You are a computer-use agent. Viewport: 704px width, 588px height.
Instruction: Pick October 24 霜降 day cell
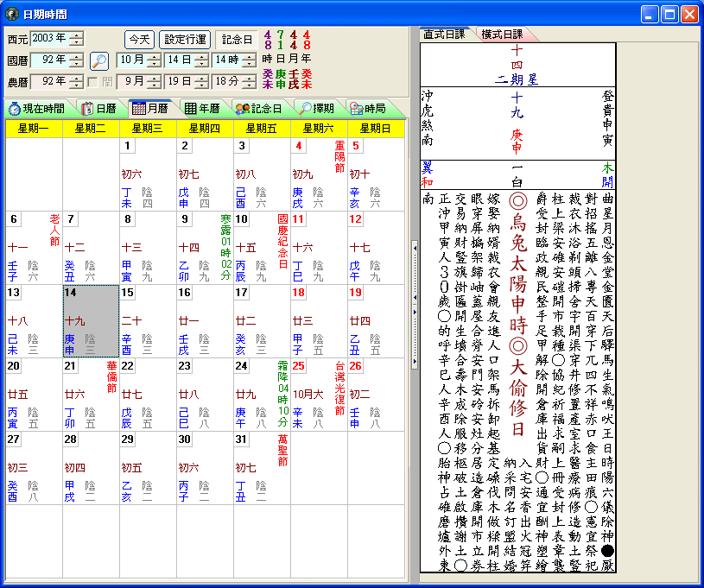pyautogui.click(x=262, y=395)
